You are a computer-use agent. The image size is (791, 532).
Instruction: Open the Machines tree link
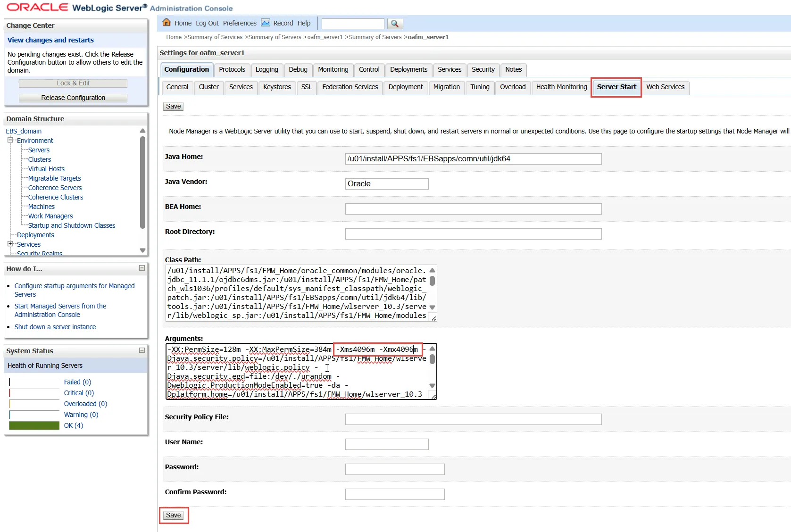click(x=42, y=207)
